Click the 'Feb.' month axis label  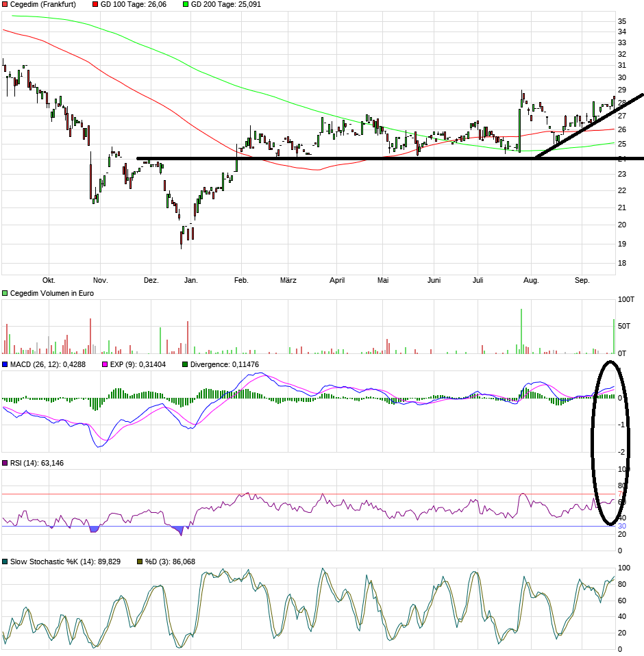[241, 280]
